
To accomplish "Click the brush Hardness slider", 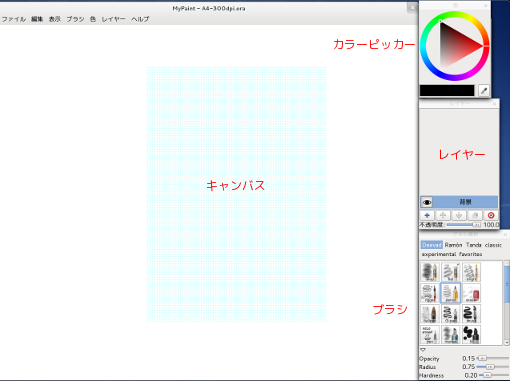I will click(x=494, y=375).
